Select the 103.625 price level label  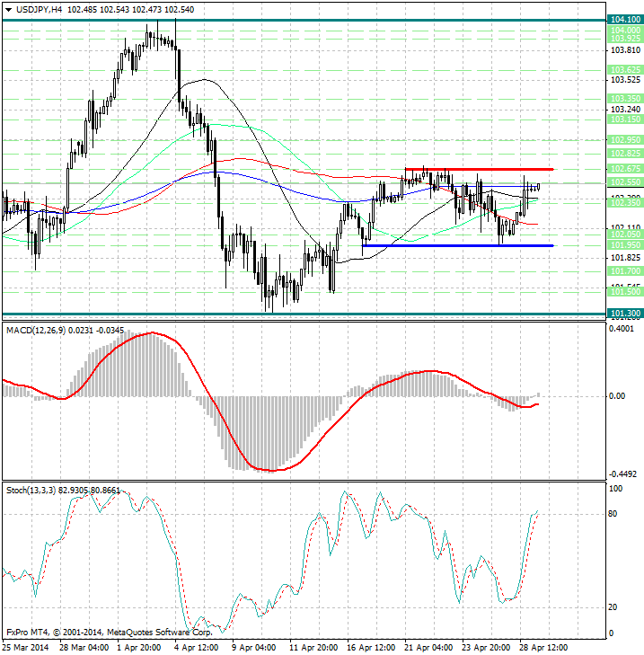(x=625, y=70)
